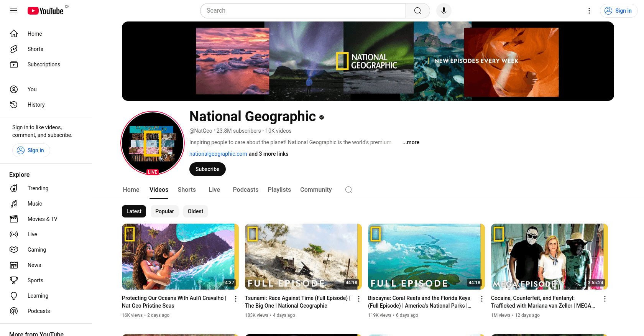This screenshot has height=336, width=644.
Task: Open options menu for Protecting Our Oceans video
Action: coord(236,299)
